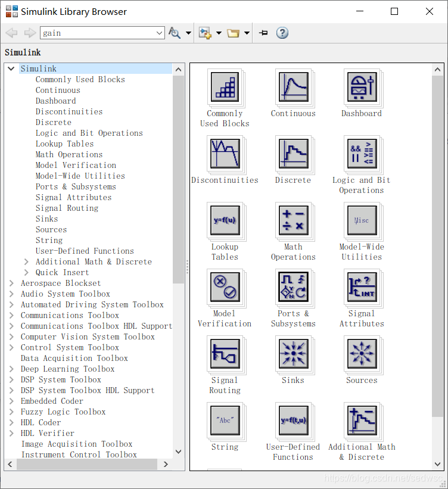448x489 pixels.
Task: Click the block pane scroll-up arrow
Action: (x=438, y=70)
